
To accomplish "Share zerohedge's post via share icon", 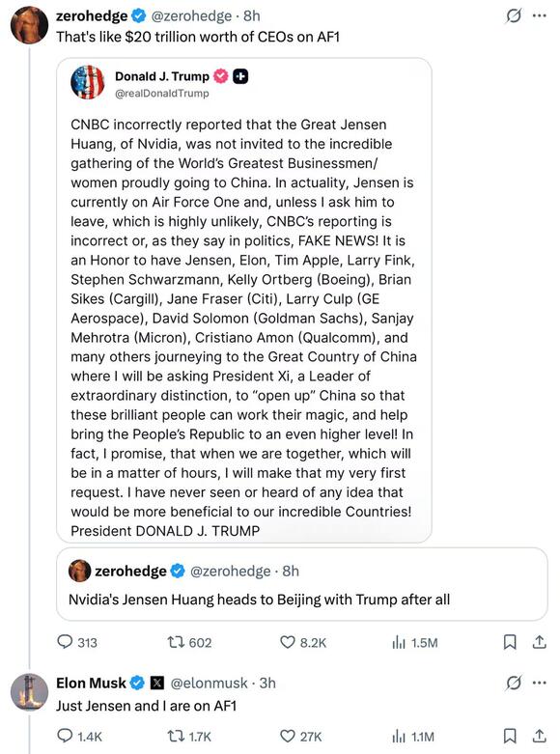I will point(540,642).
